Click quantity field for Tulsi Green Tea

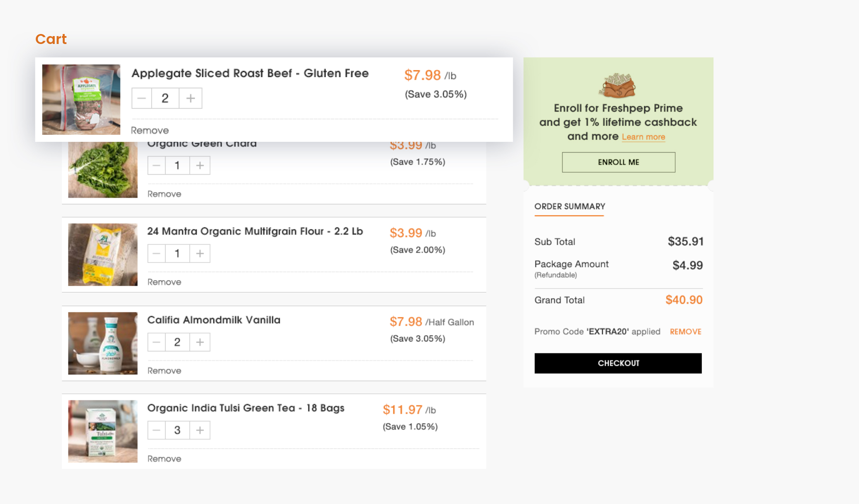177,430
